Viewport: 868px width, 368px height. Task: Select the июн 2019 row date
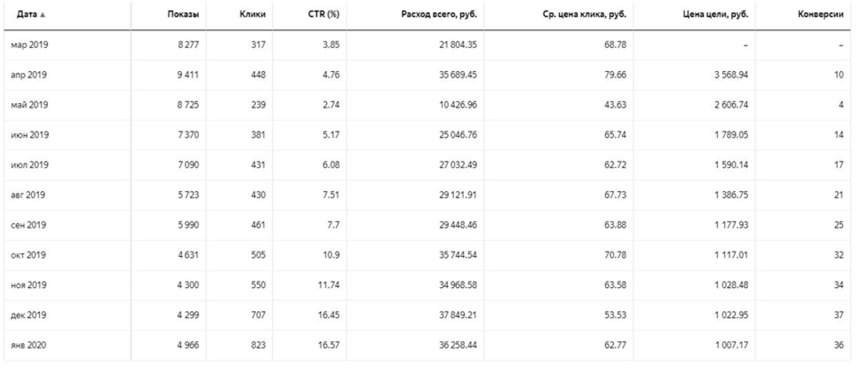[x=30, y=135]
